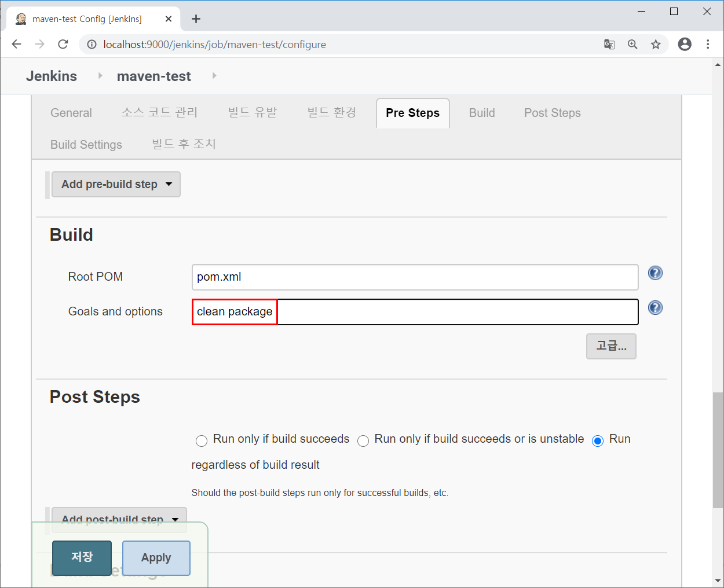
Task: Click the browser address bar URL
Action: 215,45
